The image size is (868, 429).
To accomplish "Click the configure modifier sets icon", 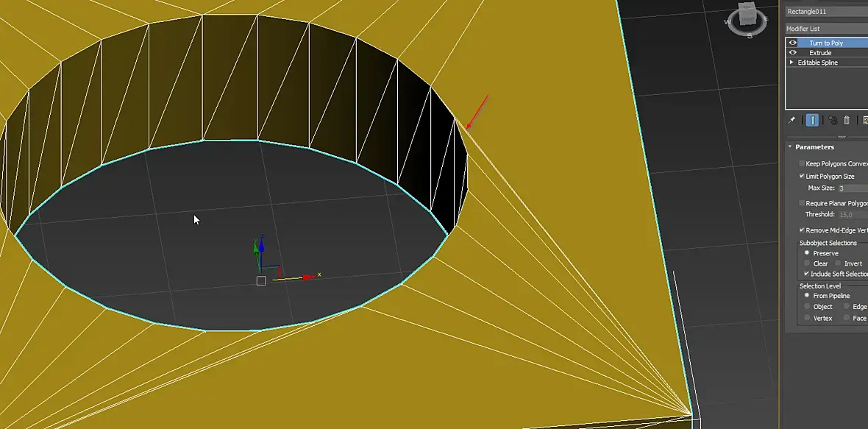I will 864,120.
